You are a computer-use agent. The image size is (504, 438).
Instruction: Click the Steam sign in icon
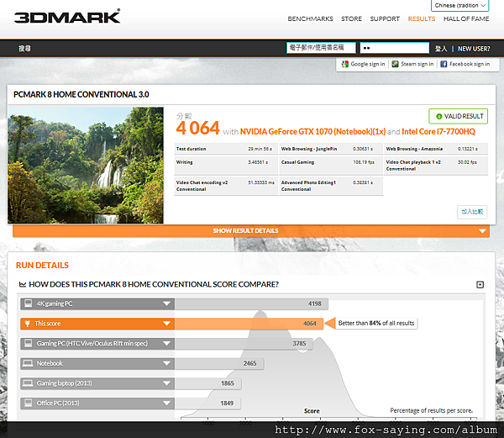396,64
